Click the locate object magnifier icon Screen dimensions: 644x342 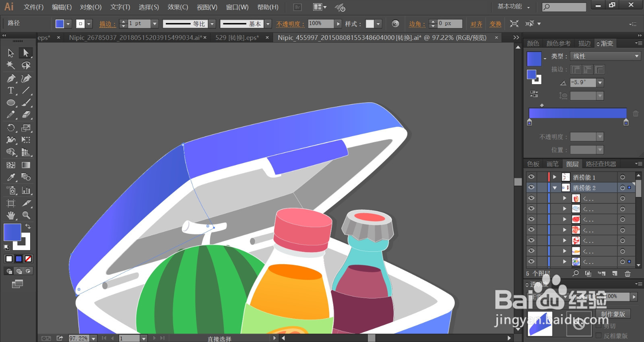576,274
